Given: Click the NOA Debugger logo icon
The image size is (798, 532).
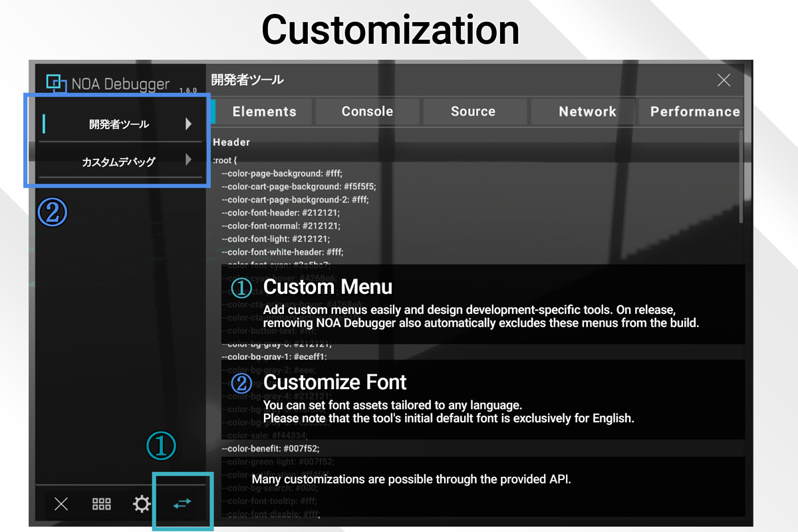Looking at the screenshot, I should coord(57,84).
